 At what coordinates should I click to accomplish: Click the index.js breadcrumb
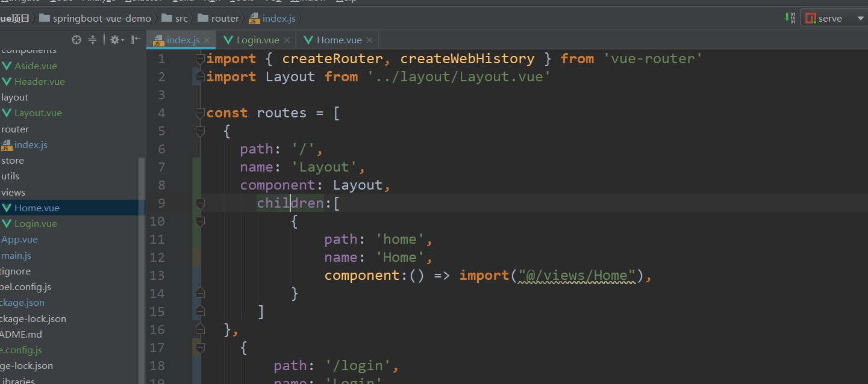272,18
